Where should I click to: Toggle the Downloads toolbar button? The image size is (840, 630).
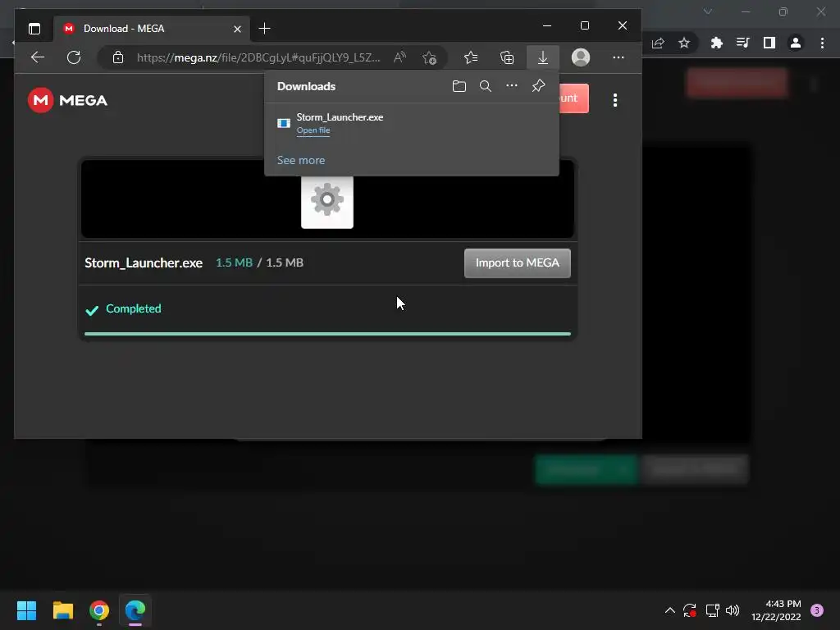[x=543, y=57]
